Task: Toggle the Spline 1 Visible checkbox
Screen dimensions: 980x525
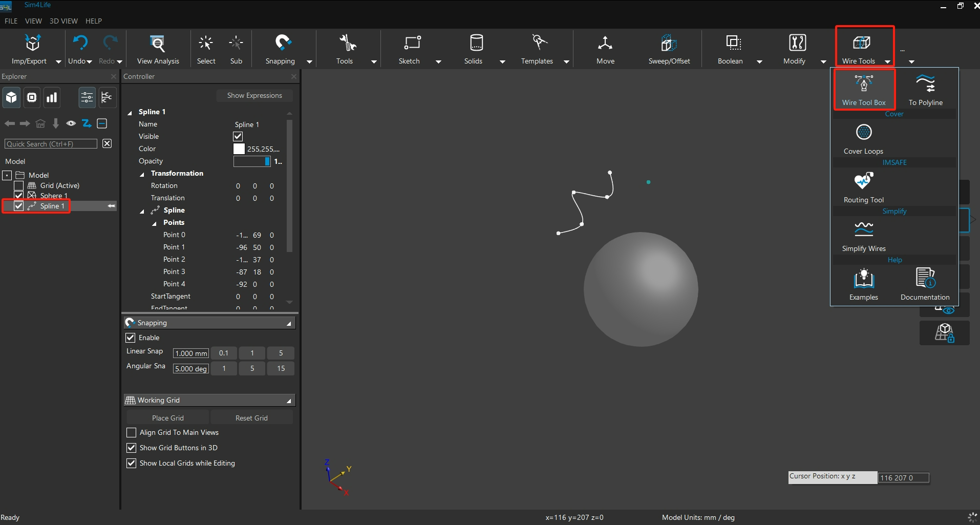Action: pos(238,136)
